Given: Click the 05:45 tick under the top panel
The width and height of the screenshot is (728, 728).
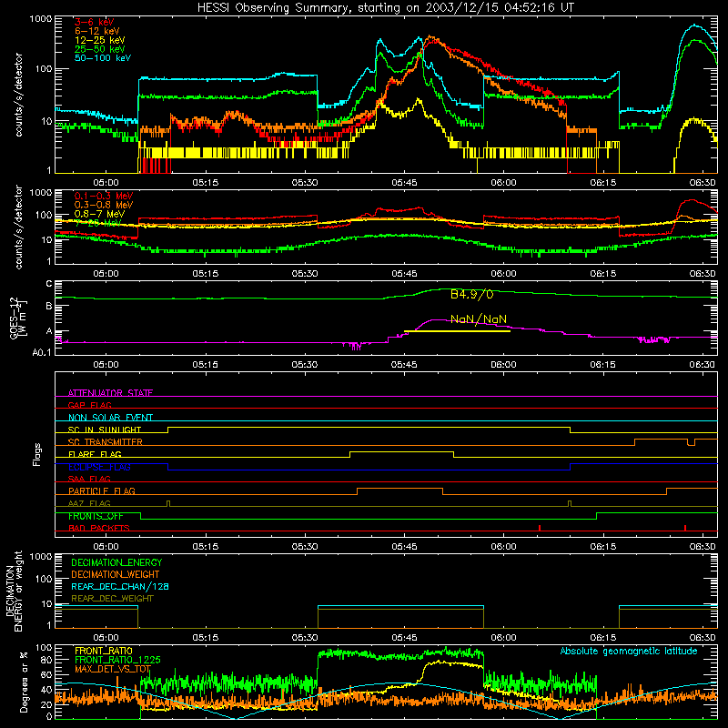Looking at the screenshot, I should 404,183.
